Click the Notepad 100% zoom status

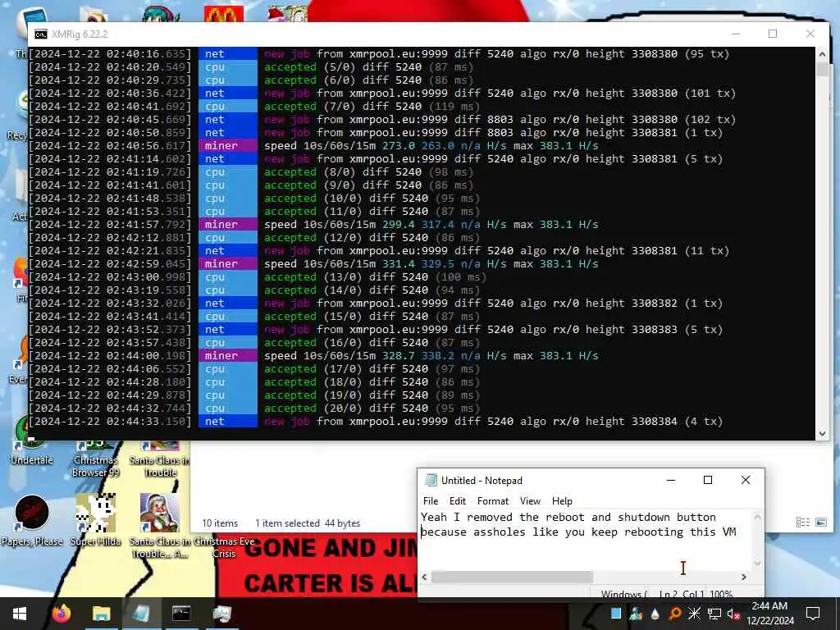[x=721, y=594]
